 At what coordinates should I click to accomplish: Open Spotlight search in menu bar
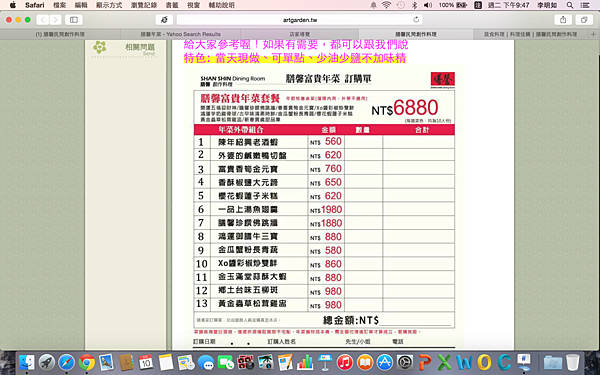(x=570, y=5)
